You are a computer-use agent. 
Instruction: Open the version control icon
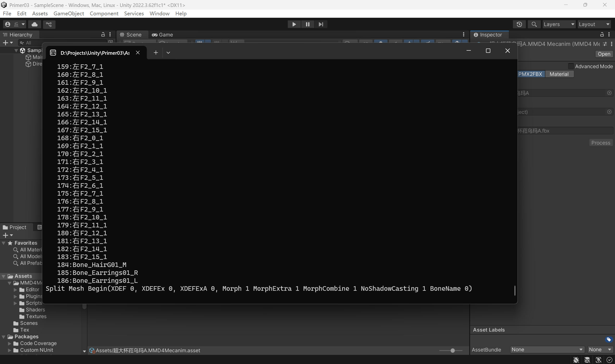[49, 24]
